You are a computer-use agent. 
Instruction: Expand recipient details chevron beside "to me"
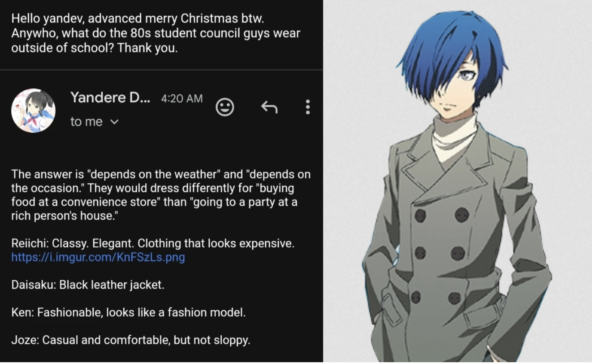click(x=114, y=122)
